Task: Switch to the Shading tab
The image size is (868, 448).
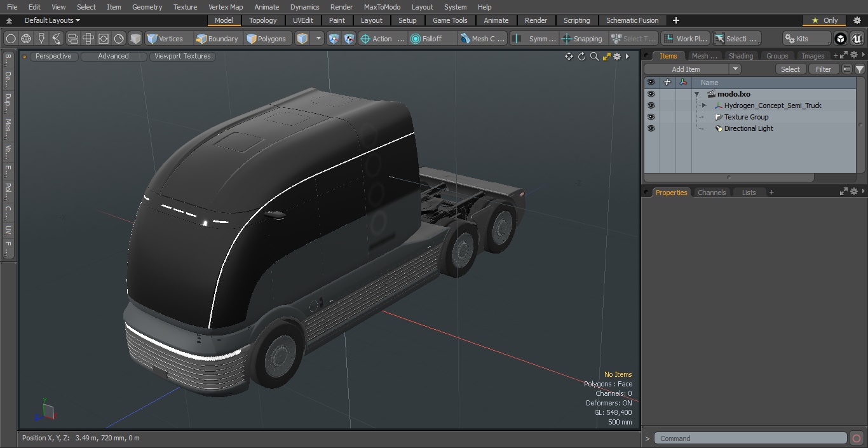Action: click(x=741, y=56)
